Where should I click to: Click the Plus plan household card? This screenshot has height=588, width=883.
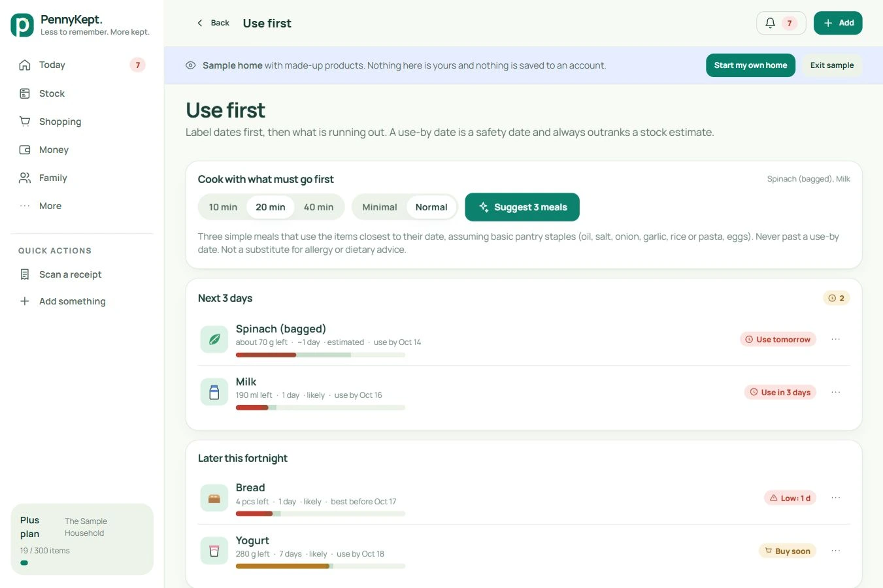click(x=82, y=539)
